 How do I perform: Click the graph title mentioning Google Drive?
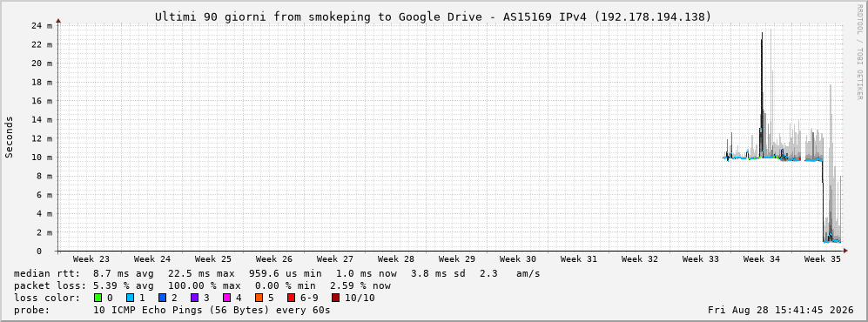tap(433, 17)
